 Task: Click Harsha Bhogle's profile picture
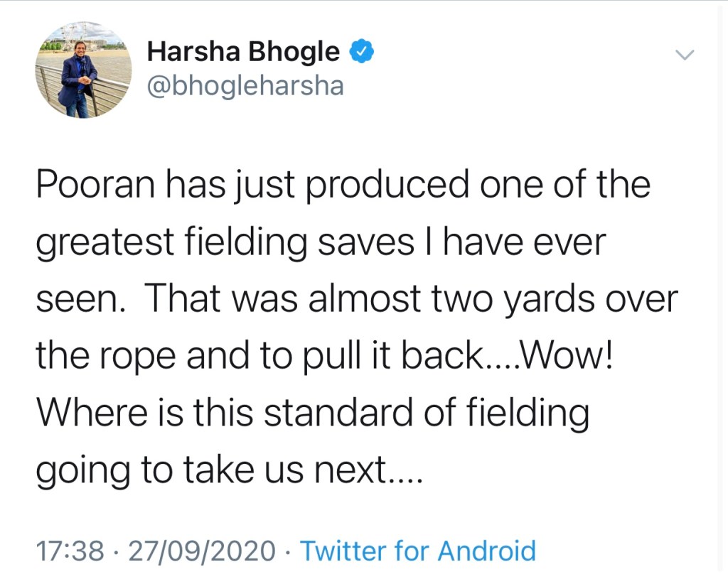click(83, 70)
